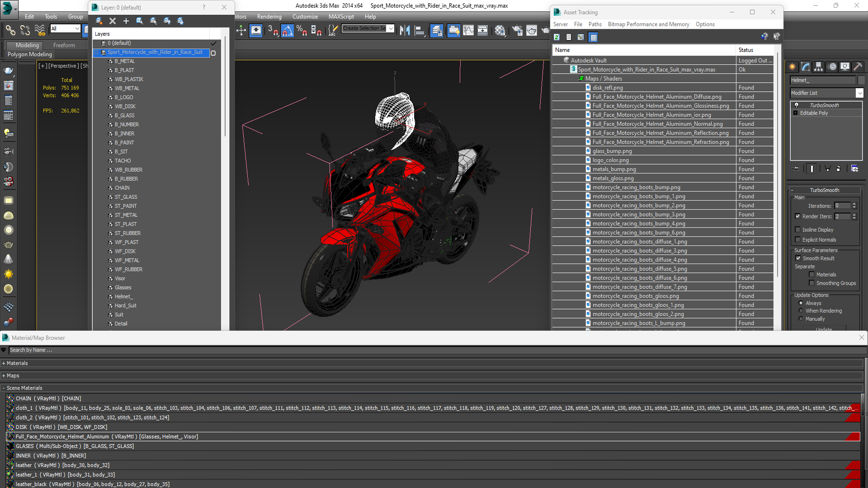Open the selection filter All dropdown
Viewport: 868px width, 488px height.
77,28
